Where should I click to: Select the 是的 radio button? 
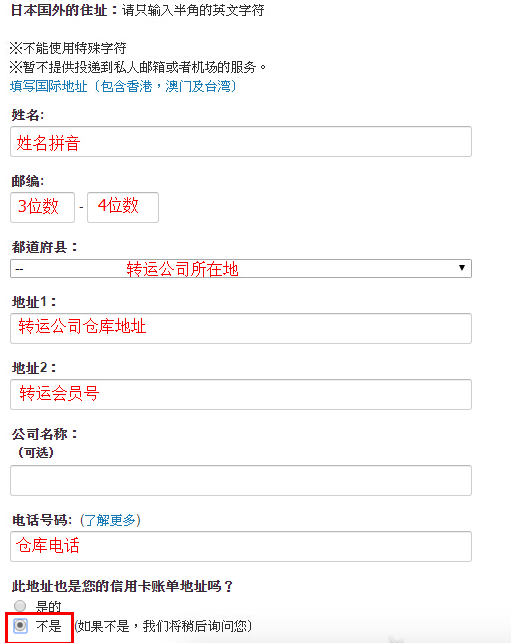20,606
